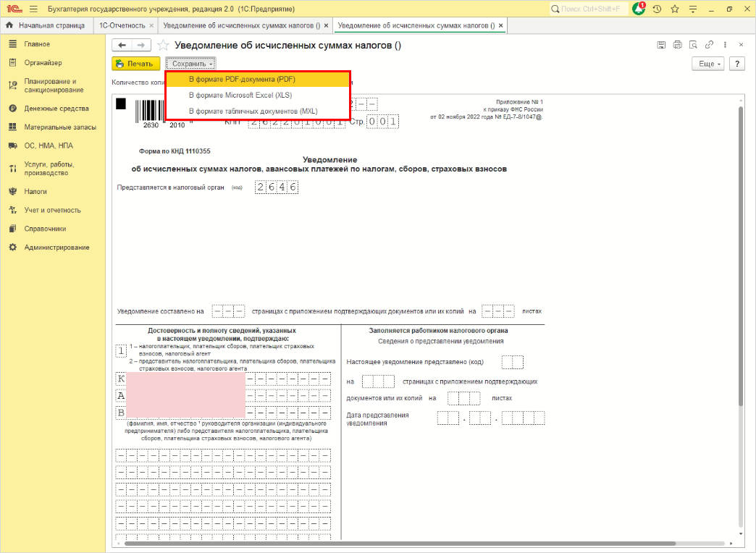Click the листах attachments count field

pyautogui.click(x=498, y=311)
